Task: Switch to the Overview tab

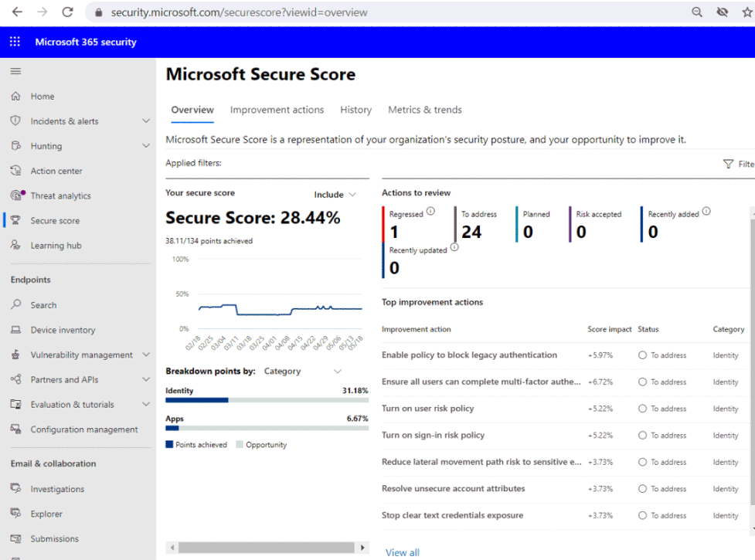Action: click(192, 110)
